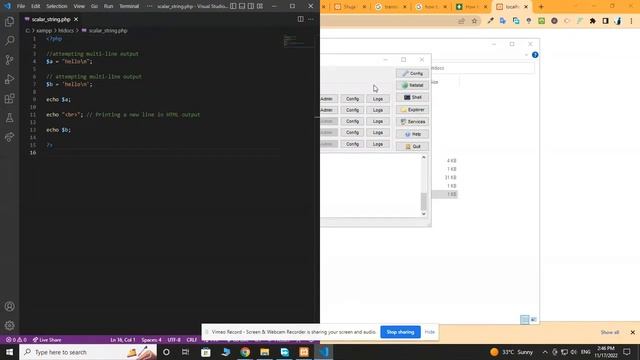Viewport: 640px width, 360px height.
Task: Click the Explorer button in XAMPP
Action: click(412, 110)
